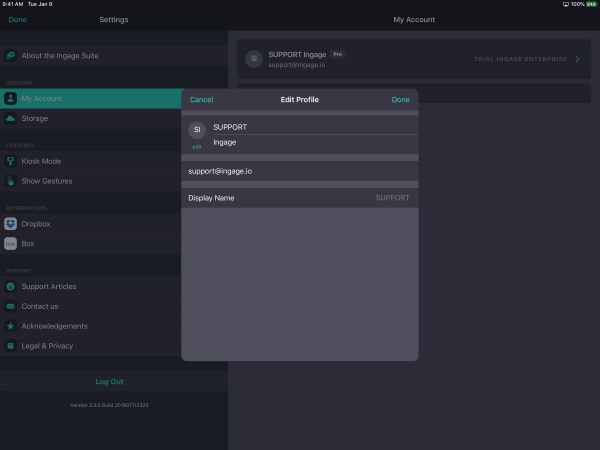Tap the SI avatar in Edit Profile
Screen dimensions: 600x450
(197, 130)
